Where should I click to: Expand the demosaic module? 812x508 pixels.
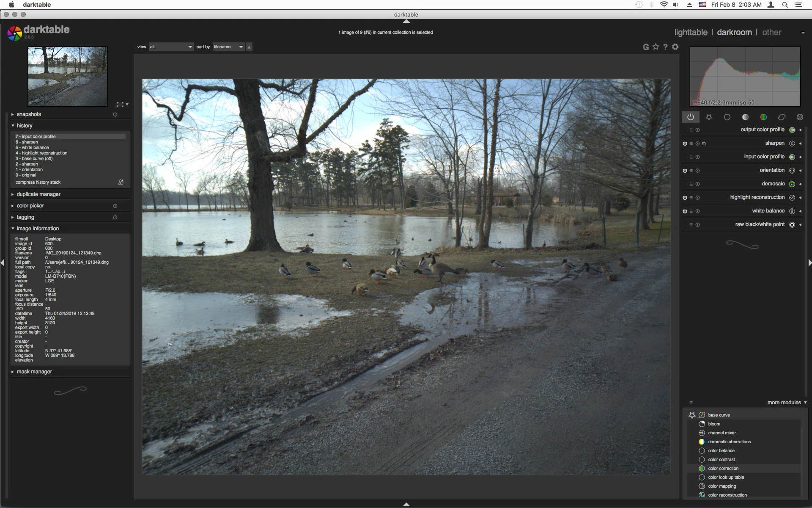[x=773, y=184]
